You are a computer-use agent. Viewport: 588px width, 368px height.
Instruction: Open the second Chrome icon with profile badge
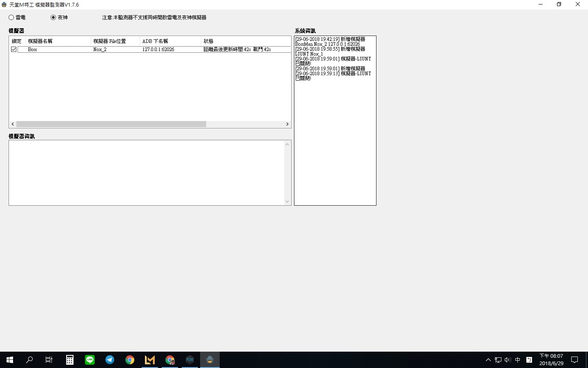click(170, 360)
